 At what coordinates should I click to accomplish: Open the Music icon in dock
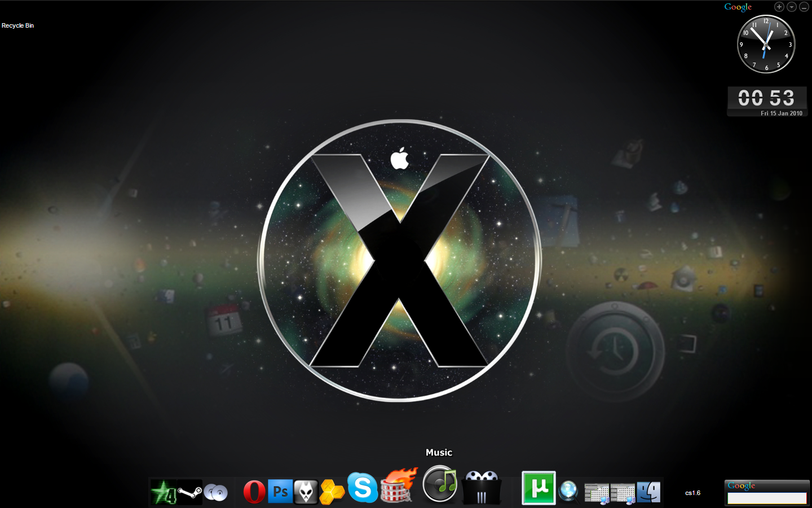click(440, 484)
